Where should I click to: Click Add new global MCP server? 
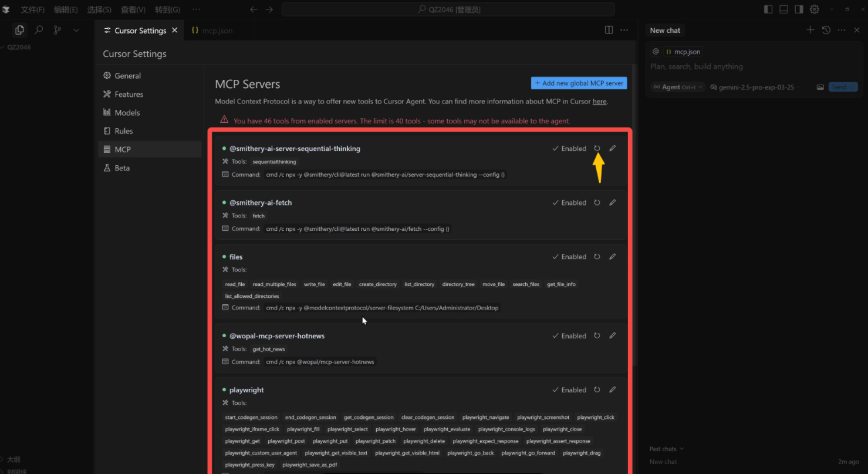pos(579,83)
